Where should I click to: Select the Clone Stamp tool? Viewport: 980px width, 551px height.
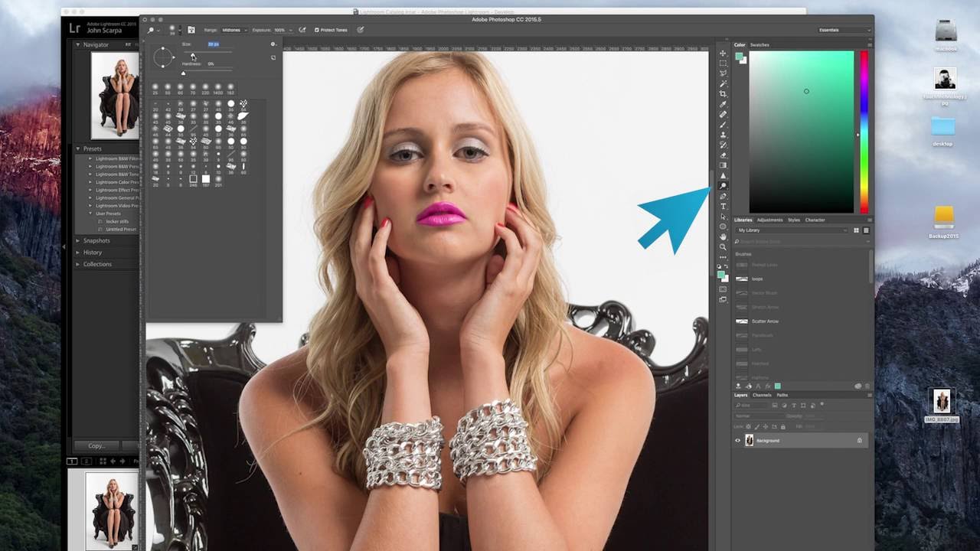pos(723,135)
